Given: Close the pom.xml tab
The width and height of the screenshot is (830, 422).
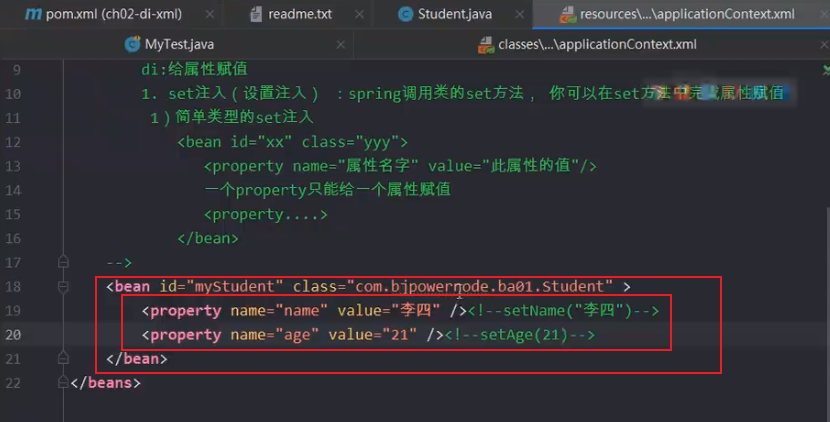Looking at the screenshot, I should coord(210,14).
